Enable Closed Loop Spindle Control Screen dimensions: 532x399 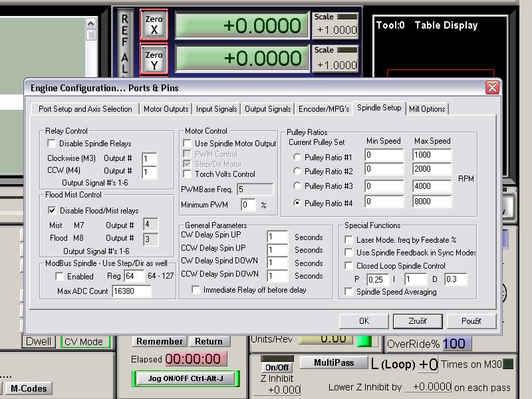coord(349,266)
